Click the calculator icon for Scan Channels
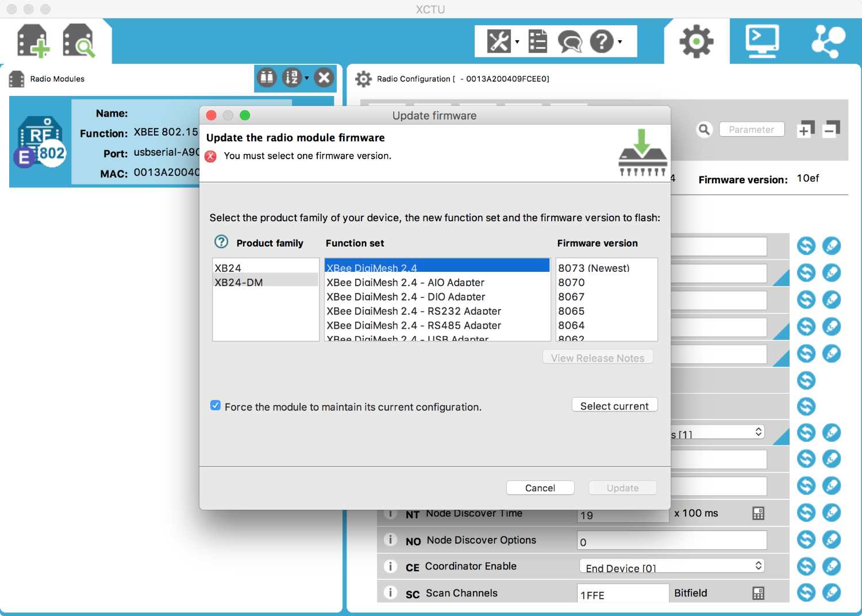The height and width of the screenshot is (616, 862). pyautogui.click(x=758, y=594)
